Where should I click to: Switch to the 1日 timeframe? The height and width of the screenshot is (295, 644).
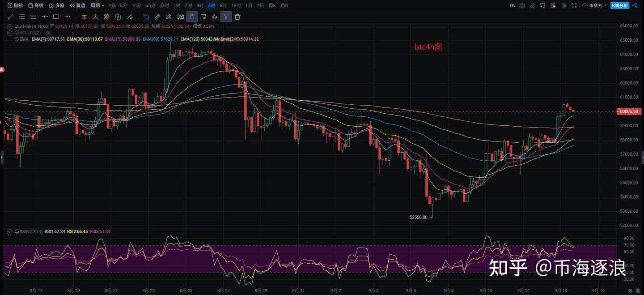click(x=249, y=5)
